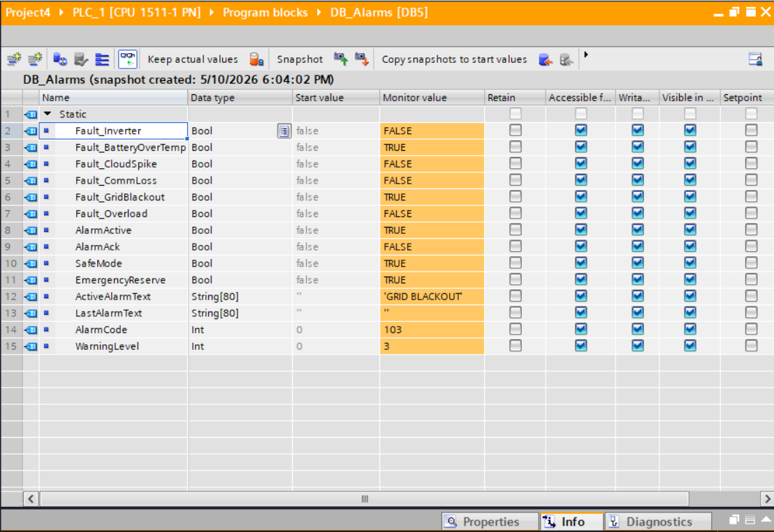Click the Name column header
This screenshot has height=532, width=774.
114,98
